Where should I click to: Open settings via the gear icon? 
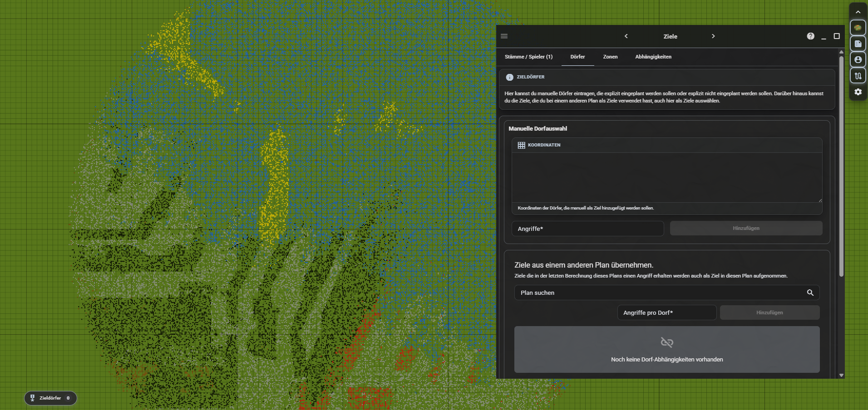point(858,92)
